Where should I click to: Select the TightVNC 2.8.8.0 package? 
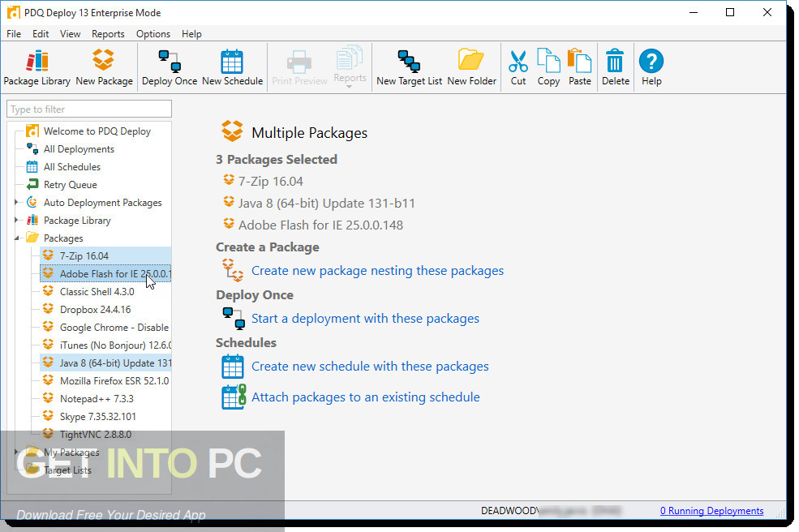tap(95, 434)
